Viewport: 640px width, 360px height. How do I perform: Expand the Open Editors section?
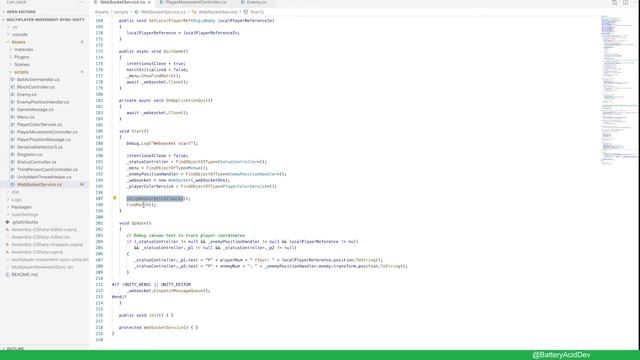[x=21, y=12]
